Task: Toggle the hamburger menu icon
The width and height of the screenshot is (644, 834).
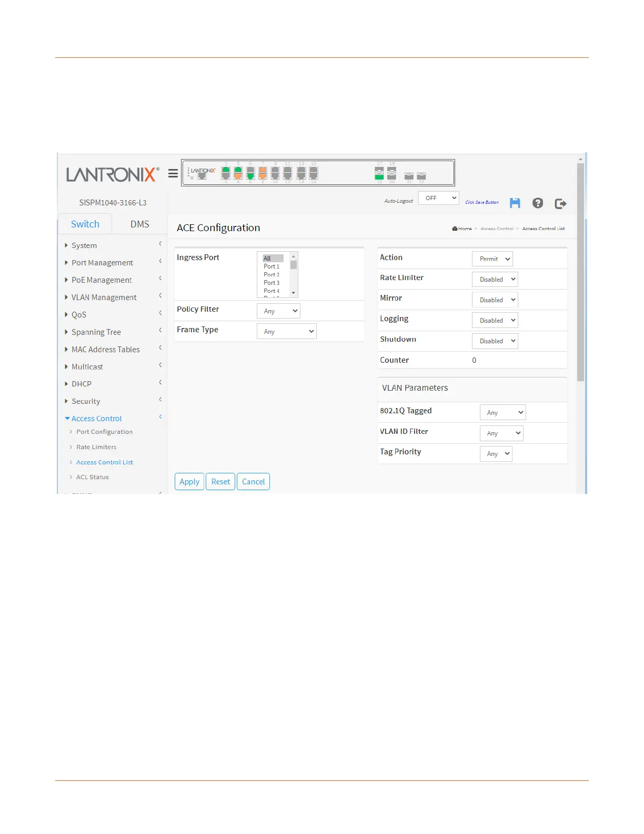Action: tap(173, 173)
